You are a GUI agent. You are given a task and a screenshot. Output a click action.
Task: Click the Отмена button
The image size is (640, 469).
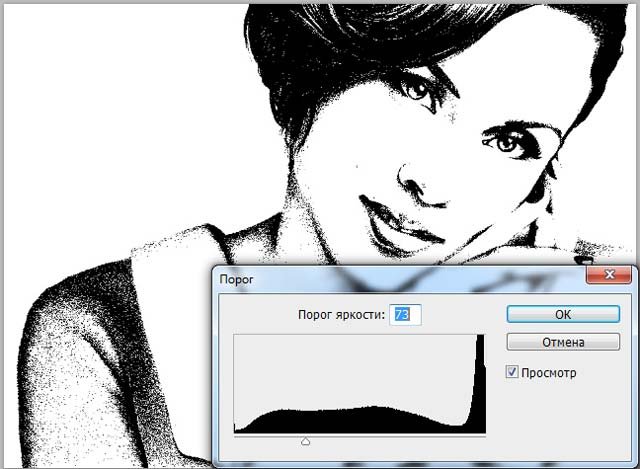563,342
